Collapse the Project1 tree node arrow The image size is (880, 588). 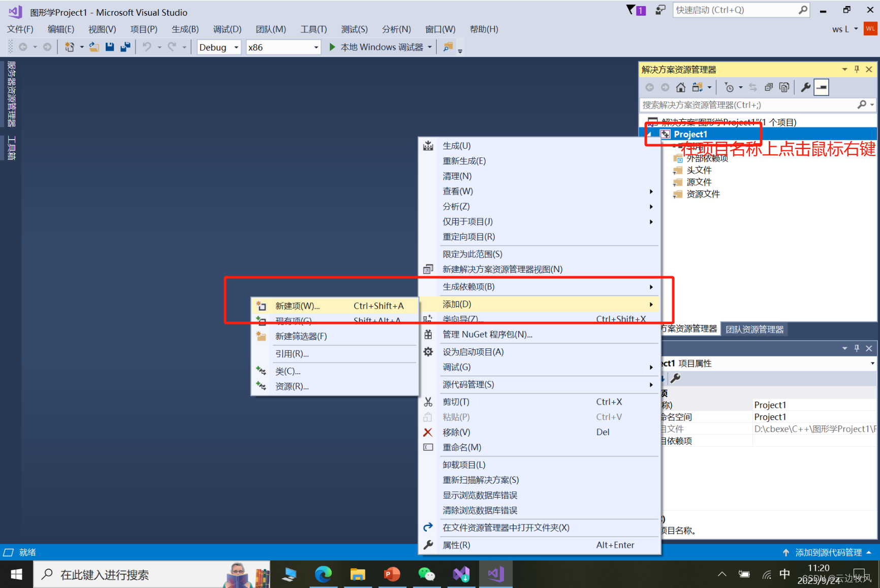click(650, 134)
